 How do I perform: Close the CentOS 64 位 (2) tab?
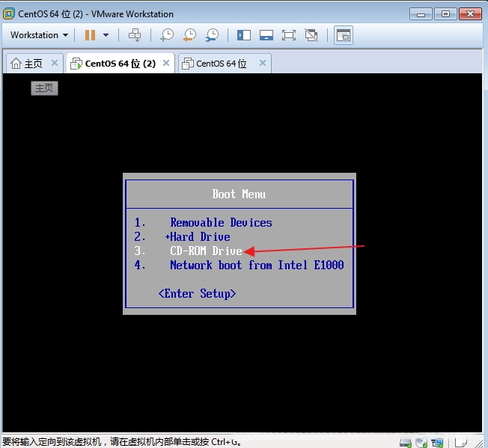coord(166,63)
